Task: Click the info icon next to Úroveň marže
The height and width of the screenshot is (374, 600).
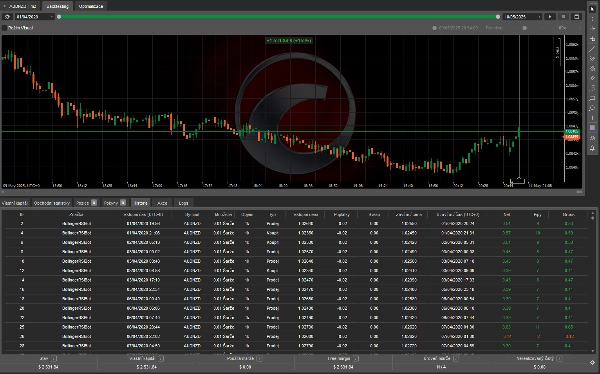Action: click(x=456, y=359)
